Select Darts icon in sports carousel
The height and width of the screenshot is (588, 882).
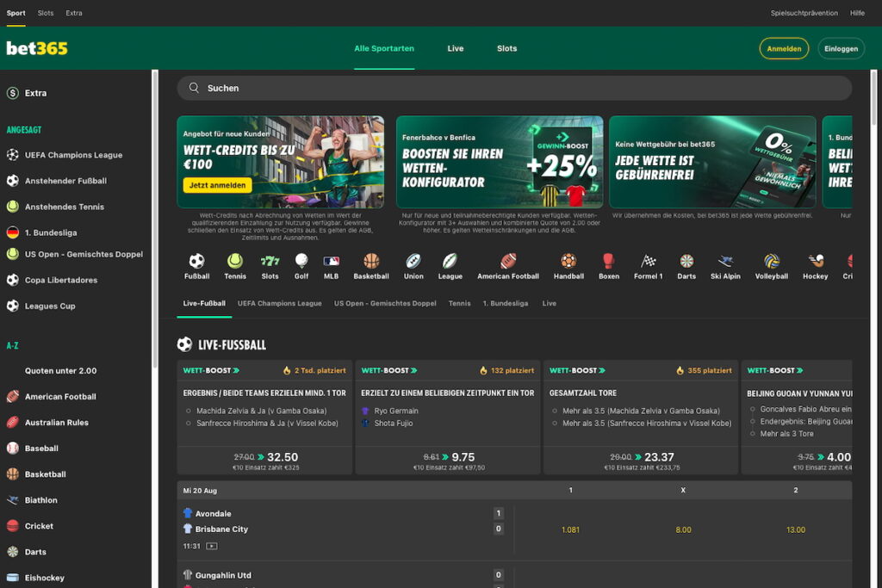point(686,261)
